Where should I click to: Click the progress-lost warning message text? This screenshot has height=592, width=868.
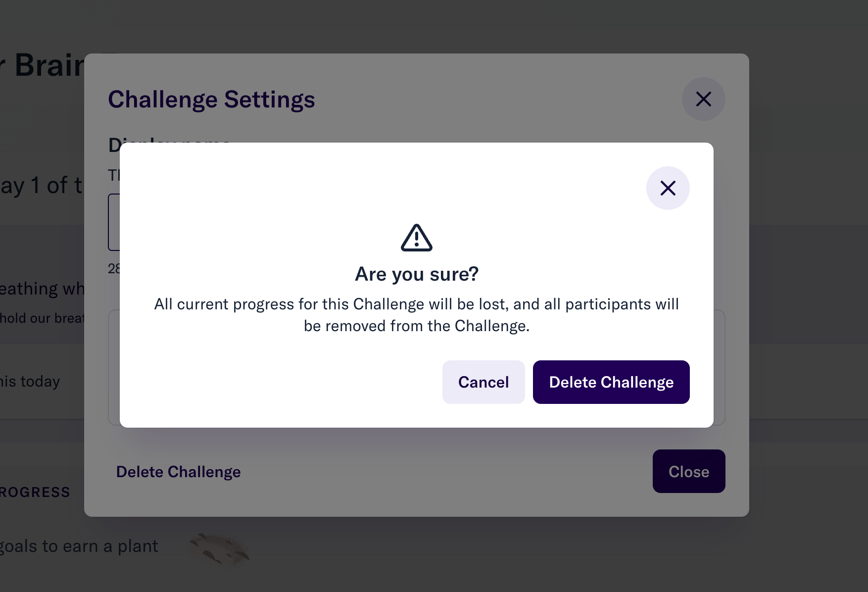coord(417,315)
